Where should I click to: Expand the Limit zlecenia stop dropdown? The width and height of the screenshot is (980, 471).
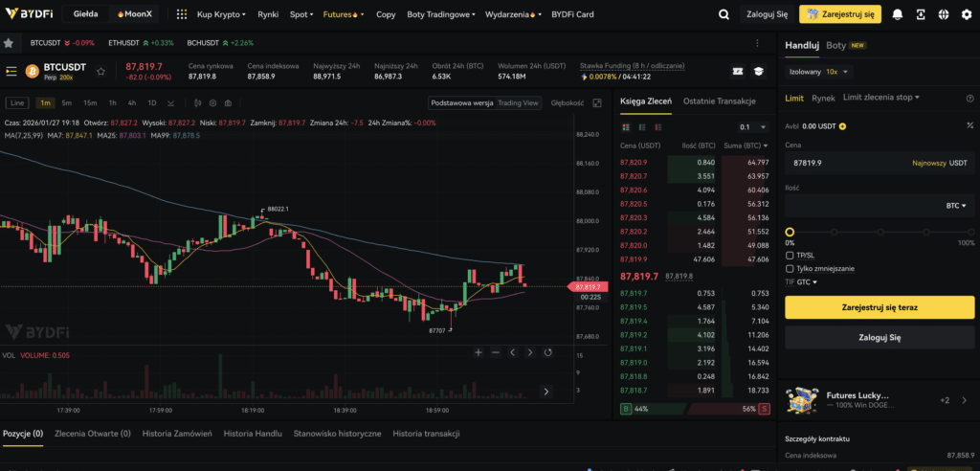880,98
